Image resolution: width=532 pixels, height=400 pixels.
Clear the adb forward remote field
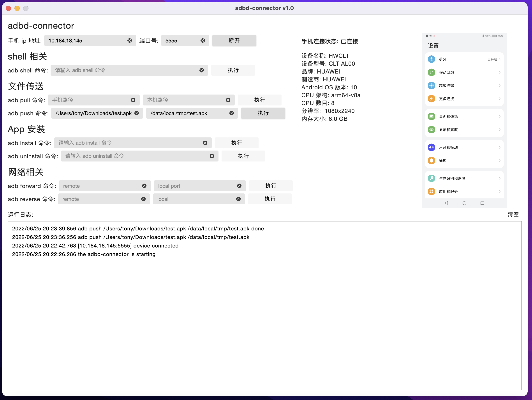coord(144,186)
